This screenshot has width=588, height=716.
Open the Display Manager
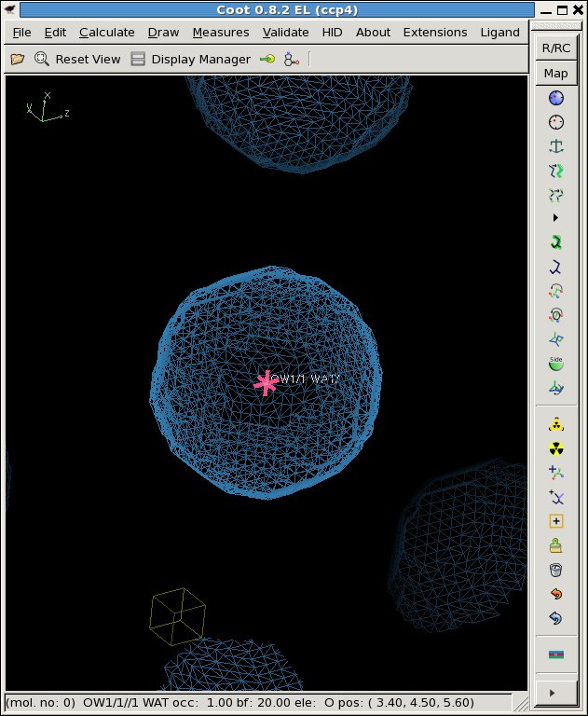point(190,59)
